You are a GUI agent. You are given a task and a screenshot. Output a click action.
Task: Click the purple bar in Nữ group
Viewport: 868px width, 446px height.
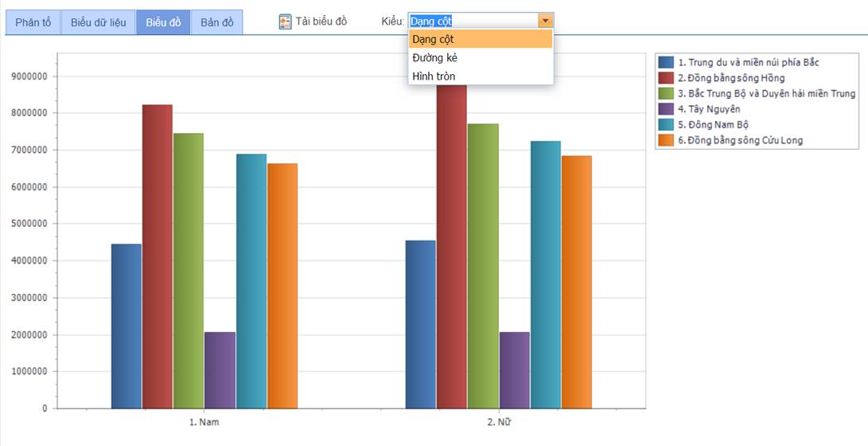[x=514, y=370]
